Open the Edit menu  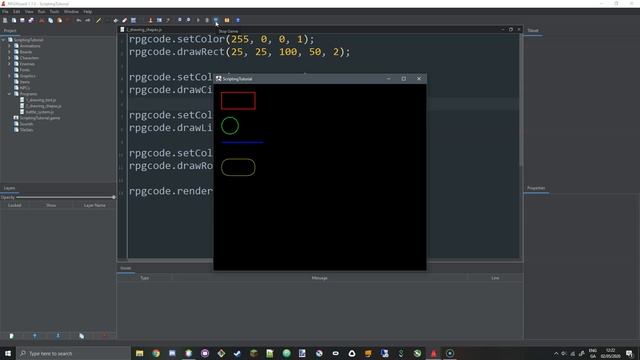[16, 12]
